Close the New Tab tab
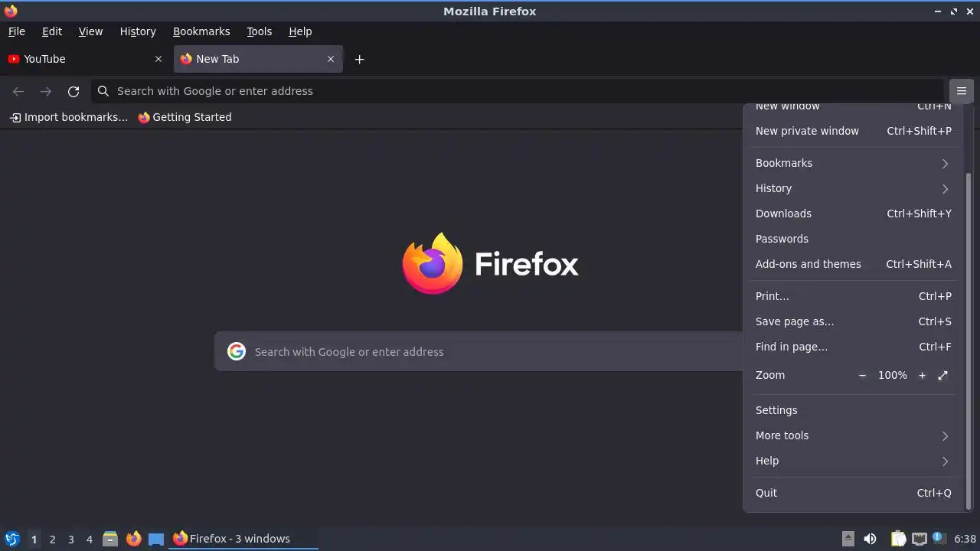The height and width of the screenshot is (551, 980). click(331, 59)
